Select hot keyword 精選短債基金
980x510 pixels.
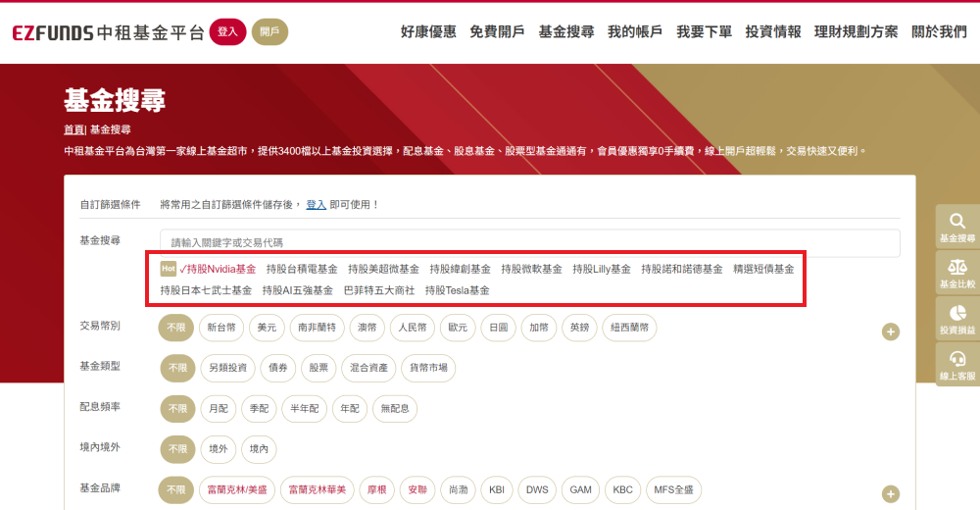(x=763, y=269)
